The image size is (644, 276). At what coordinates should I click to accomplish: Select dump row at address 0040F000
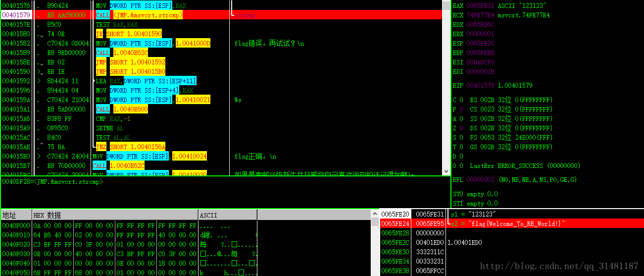[129, 225]
